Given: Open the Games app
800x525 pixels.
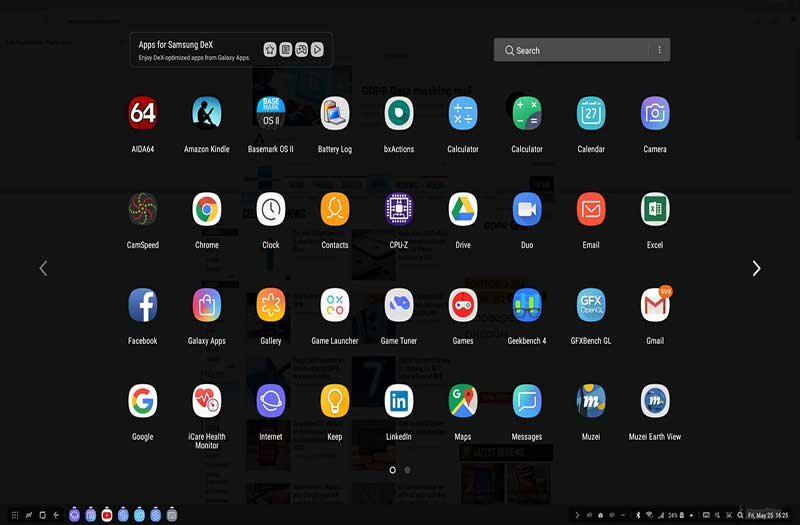Looking at the screenshot, I should coord(463,305).
